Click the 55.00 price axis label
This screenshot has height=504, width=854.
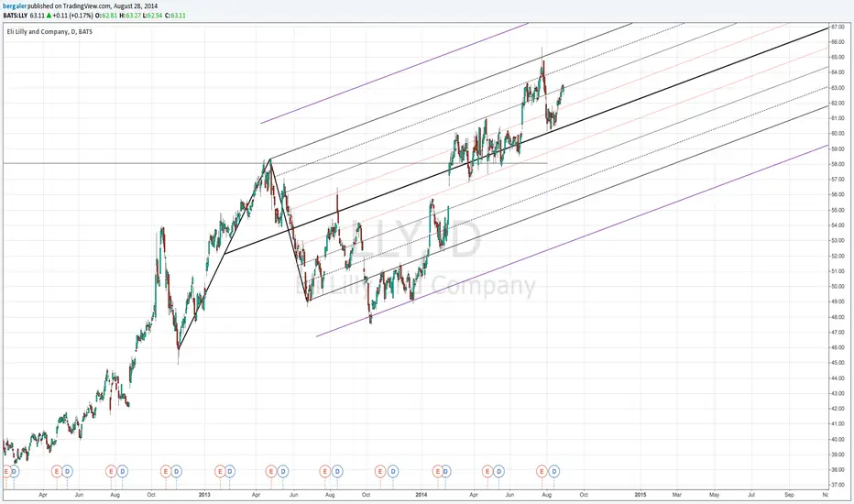click(x=838, y=210)
